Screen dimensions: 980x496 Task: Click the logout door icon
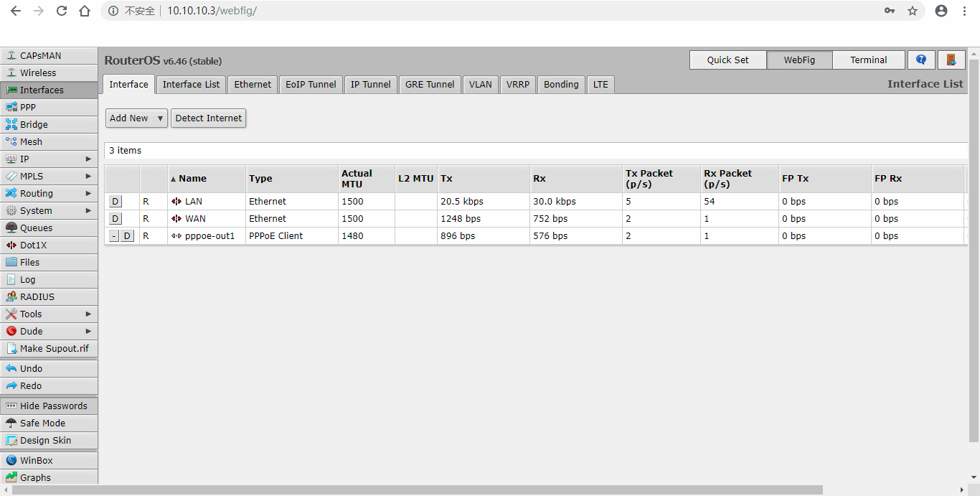coord(951,60)
